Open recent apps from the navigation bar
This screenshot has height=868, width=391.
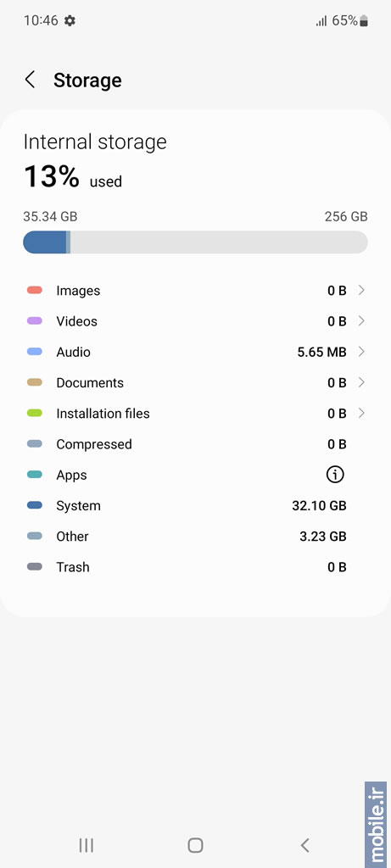[x=86, y=845]
